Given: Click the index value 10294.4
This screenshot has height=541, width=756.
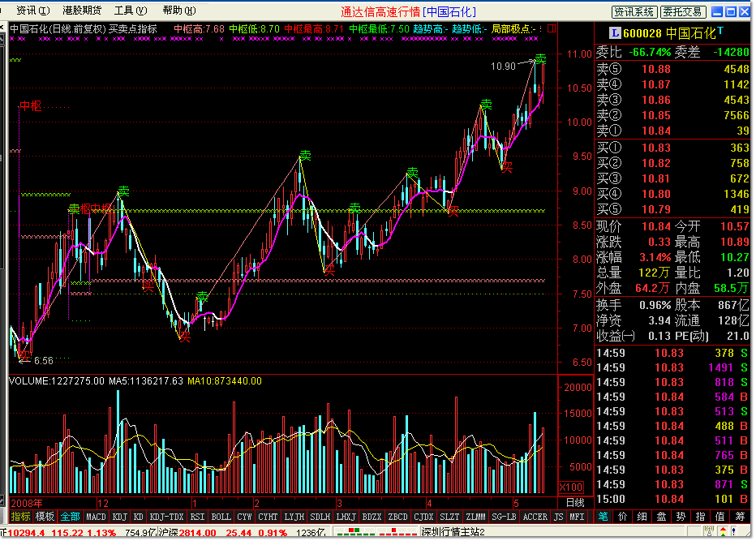Looking at the screenshot, I should (x=27, y=533).
